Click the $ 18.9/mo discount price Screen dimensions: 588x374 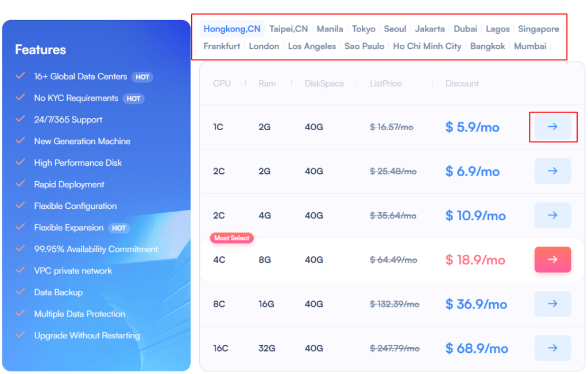click(475, 260)
